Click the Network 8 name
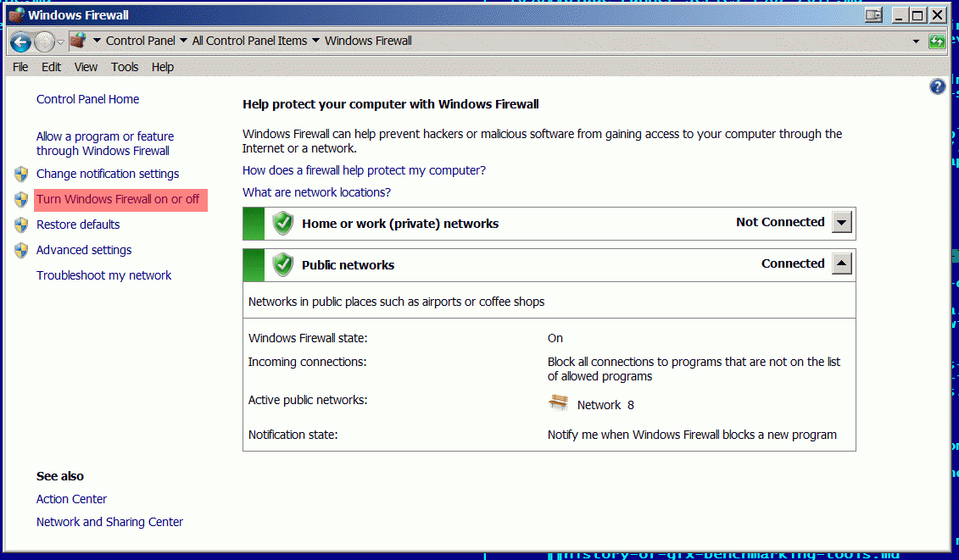Screen dimensions: 959x560 [x=605, y=405]
